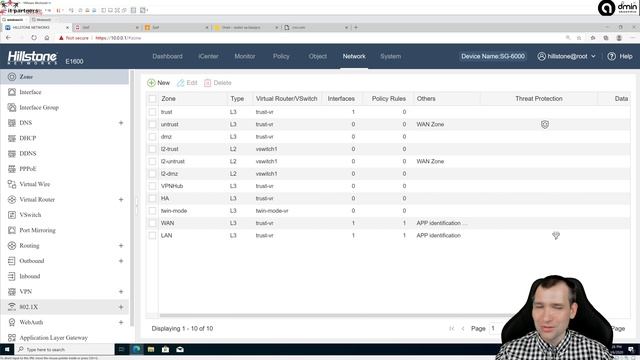The height and width of the screenshot is (360, 640).
Task: Click the Routing sidebar icon
Action: (x=12, y=246)
